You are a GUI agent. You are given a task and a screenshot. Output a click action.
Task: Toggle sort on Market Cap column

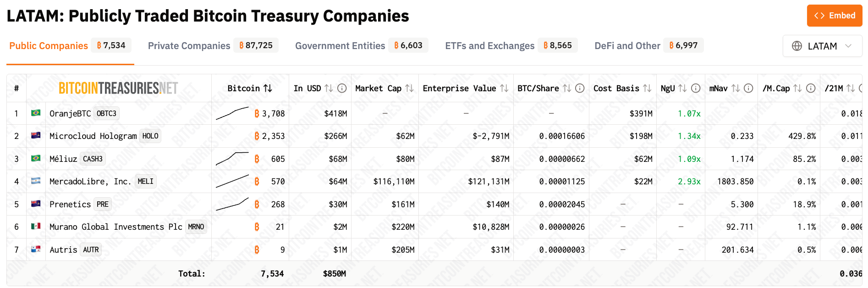(x=410, y=88)
